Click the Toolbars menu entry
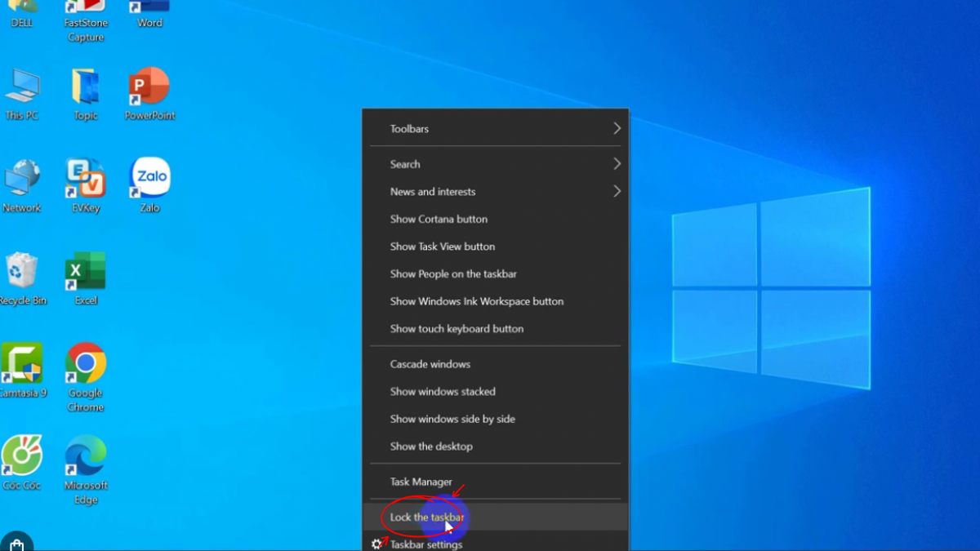Viewport: 980px width, 551px height. (496, 128)
